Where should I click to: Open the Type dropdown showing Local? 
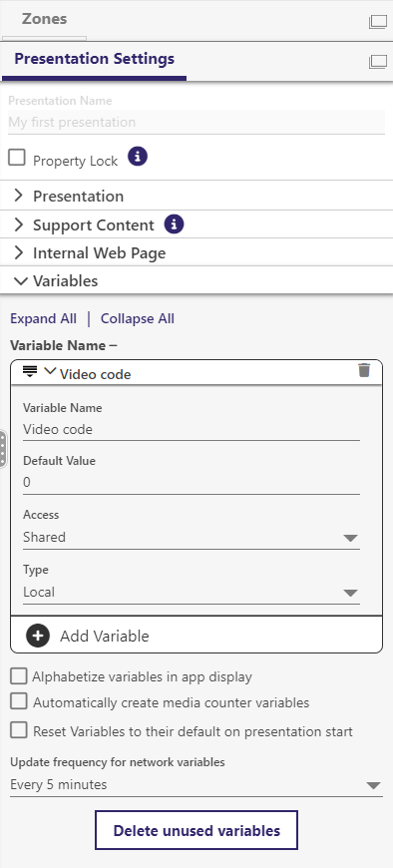pyautogui.click(x=192, y=592)
